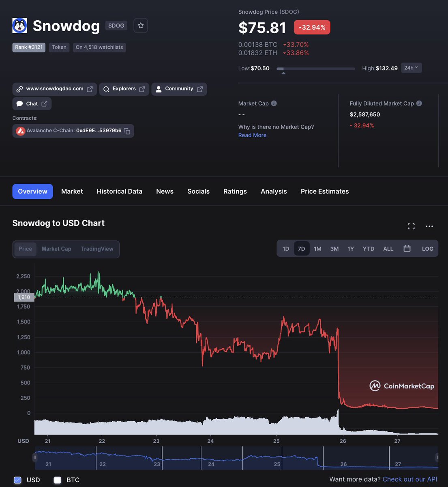Open the Explorers link
The width and height of the screenshot is (448, 487).
point(124,89)
